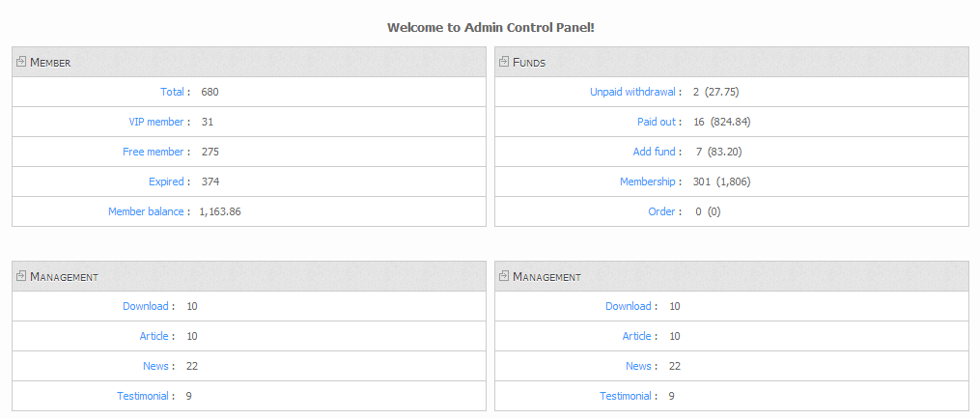980x419 pixels.
Task: View the Free member list
Action: pyautogui.click(x=154, y=152)
